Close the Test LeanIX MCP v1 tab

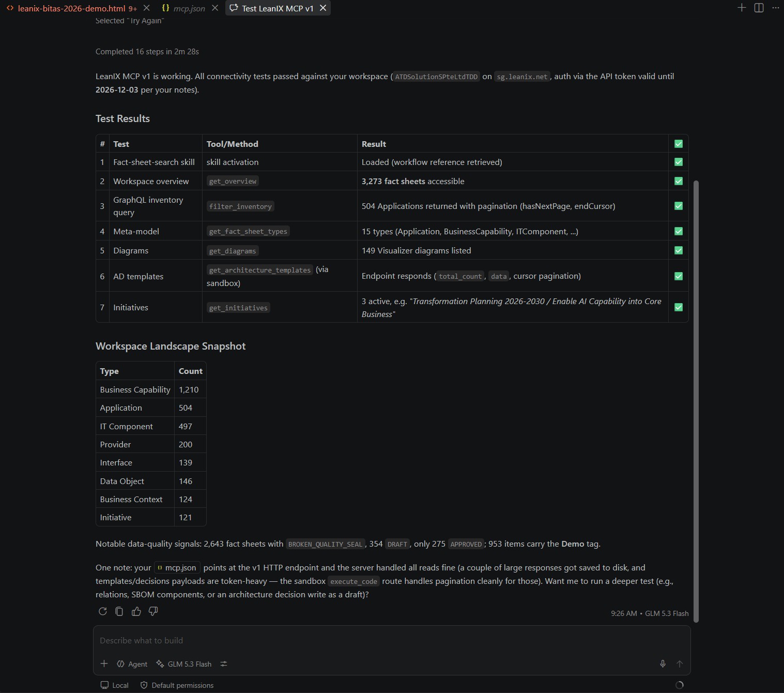(323, 8)
